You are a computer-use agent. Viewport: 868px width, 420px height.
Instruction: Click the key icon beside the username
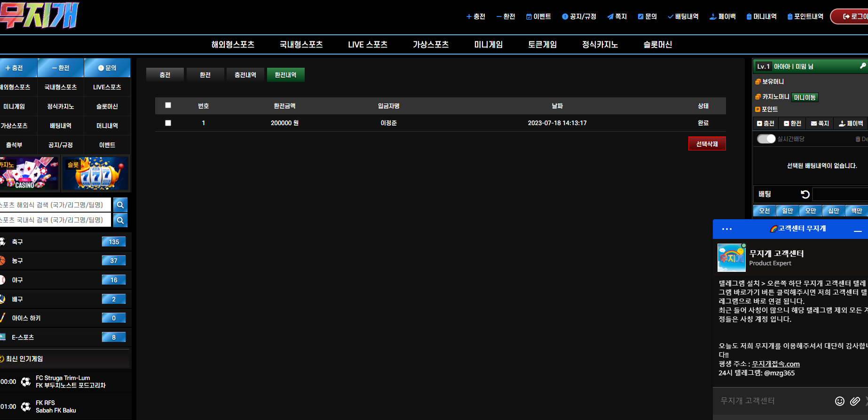pyautogui.click(x=863, y=66)
